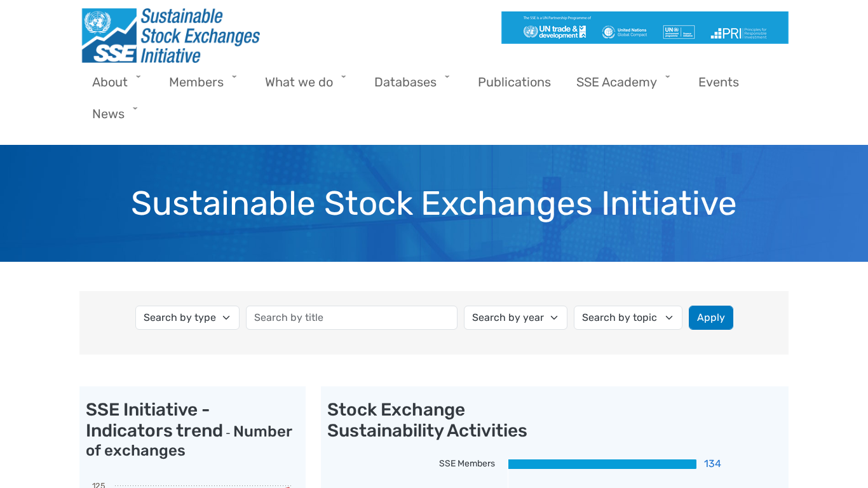
Task: Expand the About menu arrow
Action: (x=139, y=77)
